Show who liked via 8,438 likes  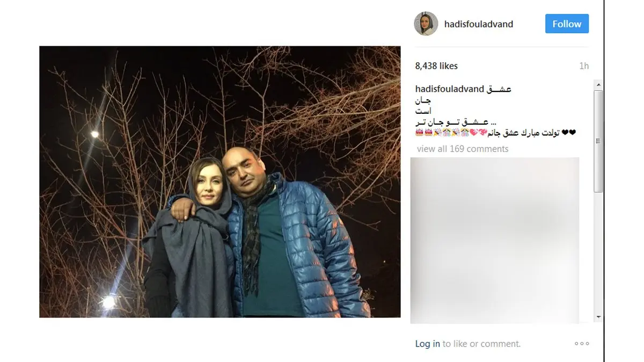tap(436, 66)
